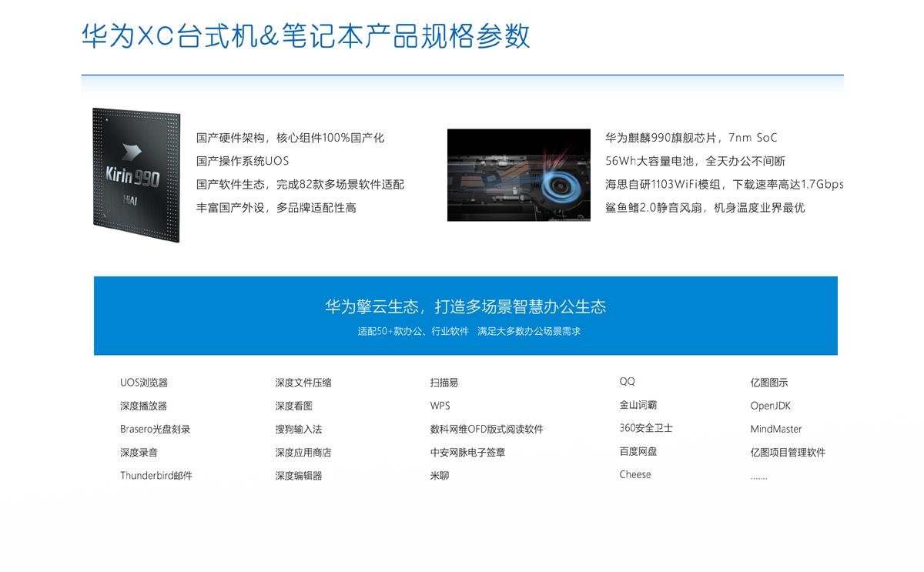Select 360安全卫士 in the list

[646, 428]
